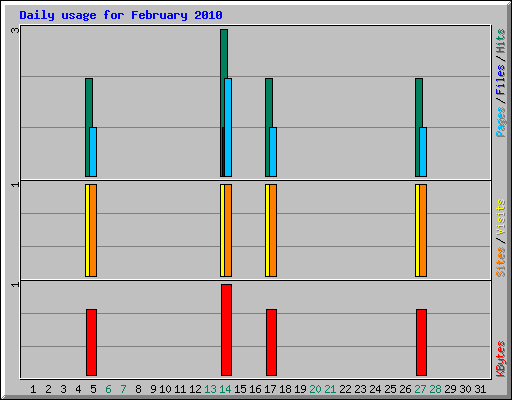Click the yellow Visits bar for day 14
512x400 pixels.
(222, 230)
